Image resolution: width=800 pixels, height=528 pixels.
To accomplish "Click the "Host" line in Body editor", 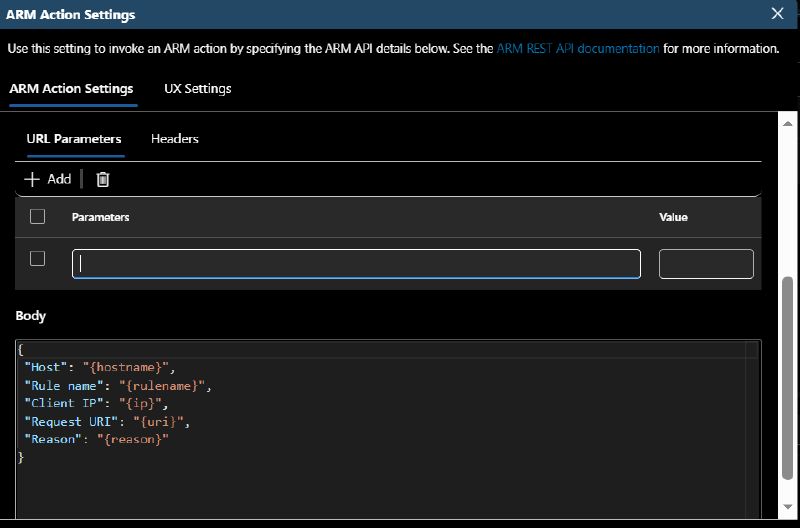I will pos(100,367).
